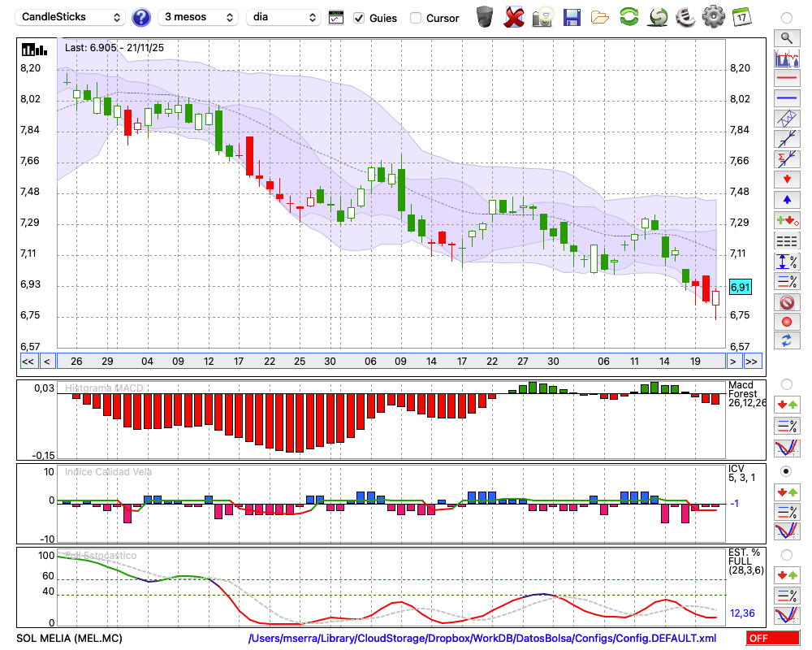Uncheck the Guies checkbox
Image resolution: width=812 pixels, height=650 pixels.
(359, 18)
